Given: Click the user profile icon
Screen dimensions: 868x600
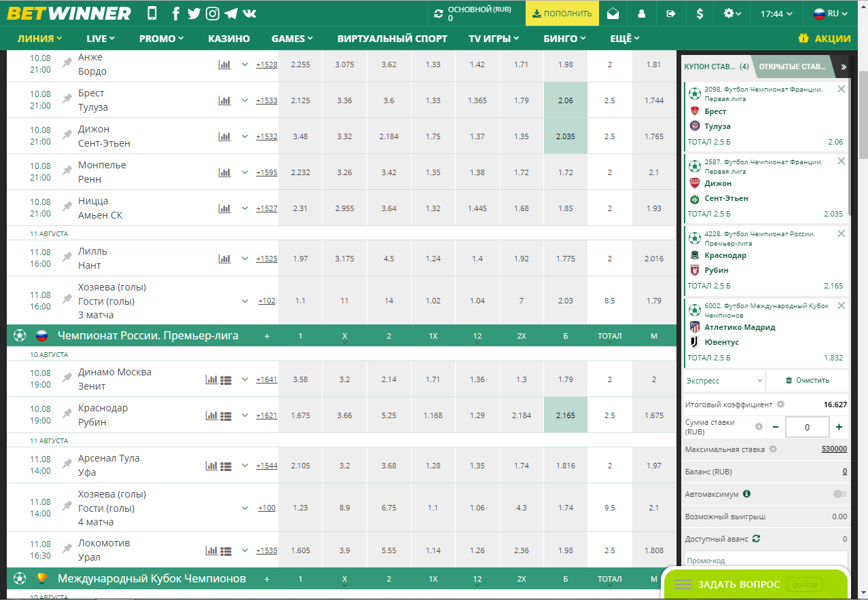Looking at the screenshot, I should (642, 14).
